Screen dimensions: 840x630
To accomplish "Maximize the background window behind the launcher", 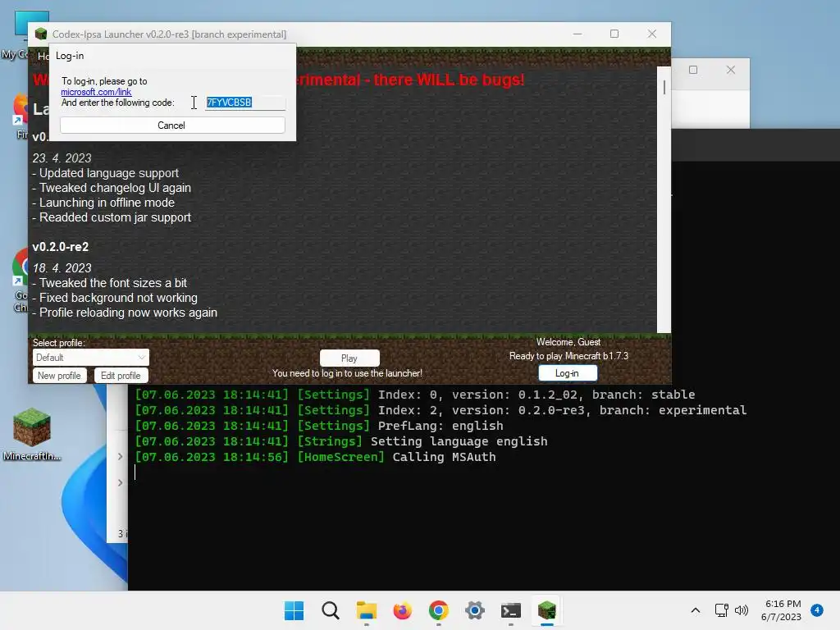I will click(693, 70).
